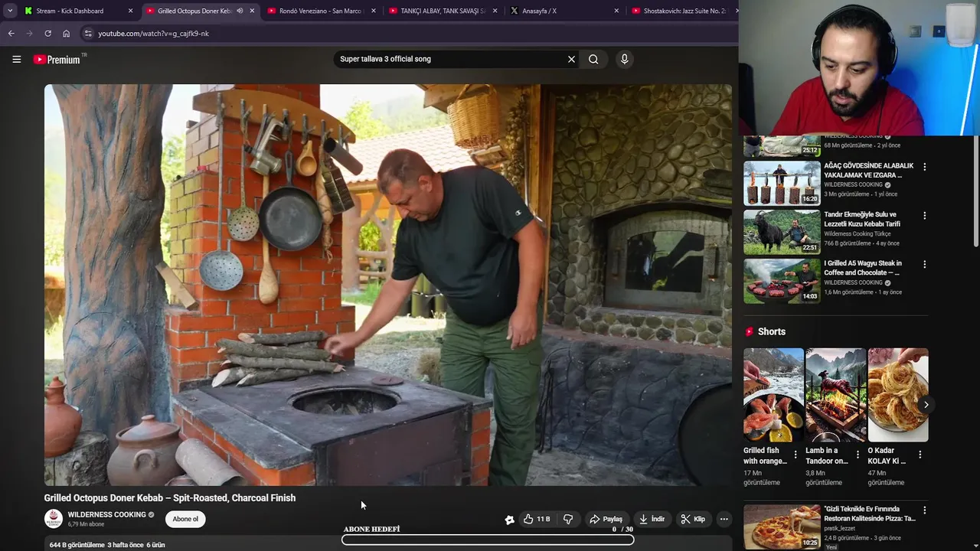Open options for the Grilled fish with orange short
Image resolution: width=980 pixels, height=551 pixels.
coord(795,455)
